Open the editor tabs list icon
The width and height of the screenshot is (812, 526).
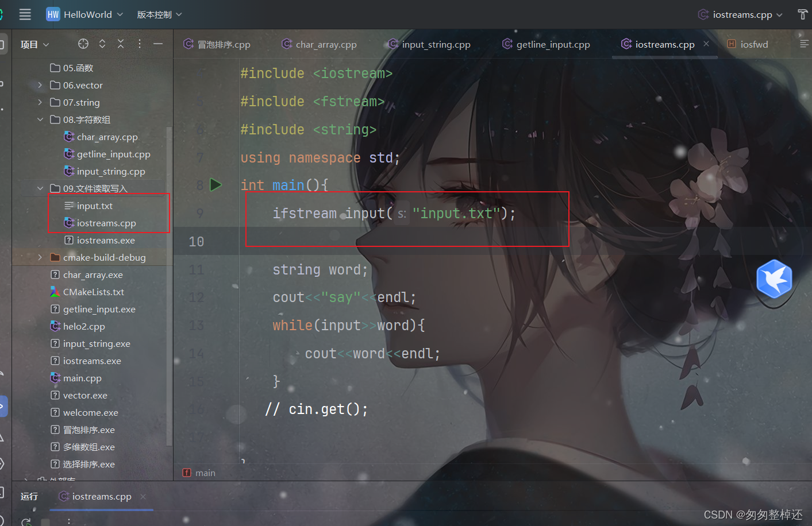click(804, 44)
